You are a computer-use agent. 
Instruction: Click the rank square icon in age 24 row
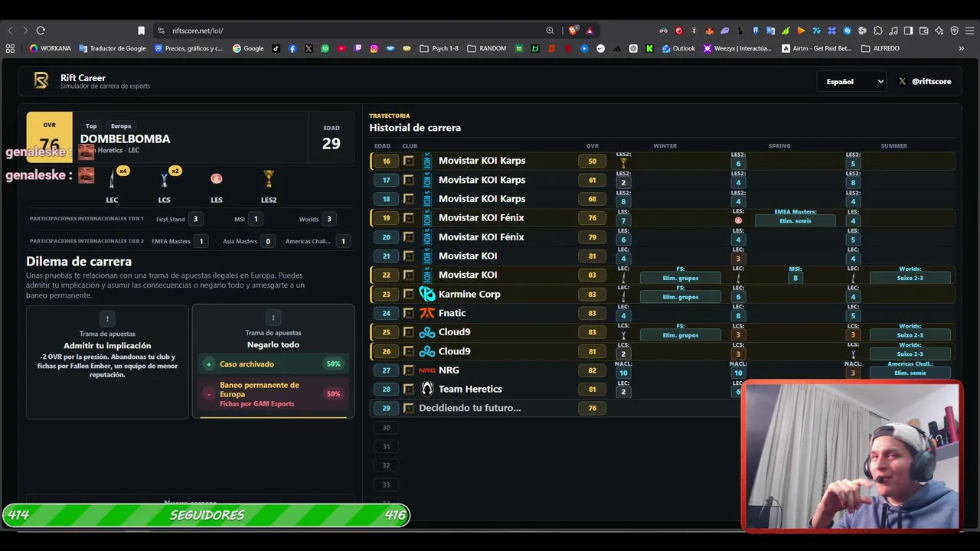[409, 313]
